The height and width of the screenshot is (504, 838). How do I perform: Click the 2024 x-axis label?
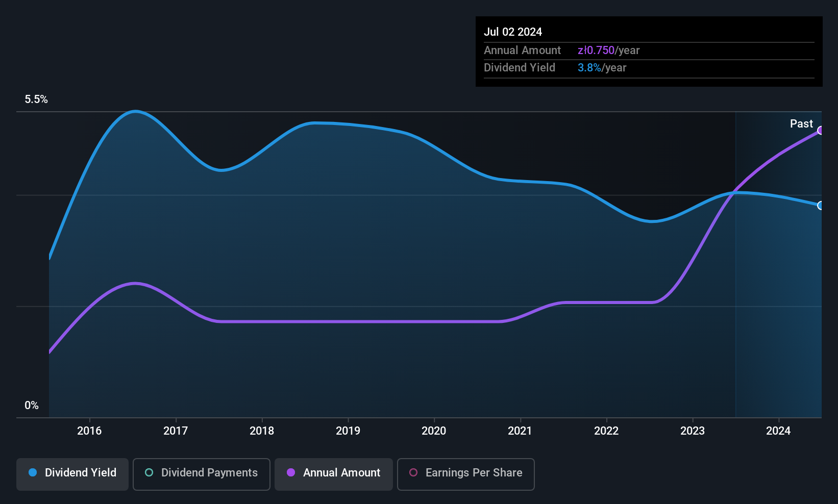(x=778, y=431)
